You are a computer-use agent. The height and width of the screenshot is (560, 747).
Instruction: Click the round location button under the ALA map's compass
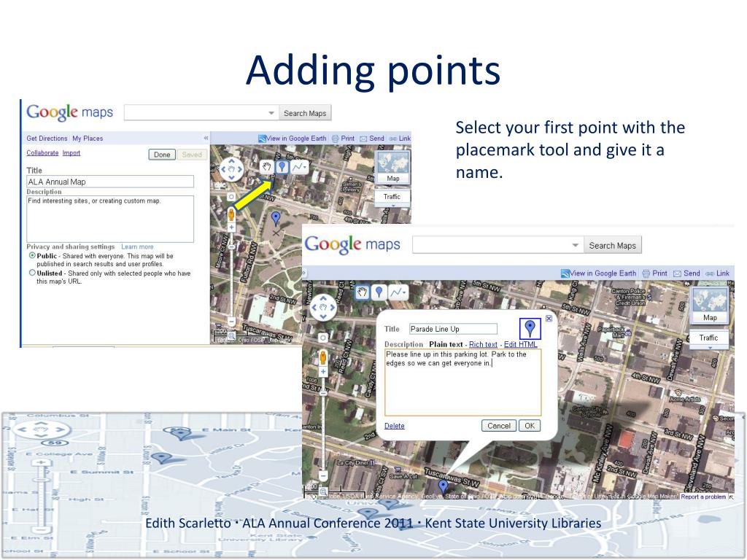point(231,196)
